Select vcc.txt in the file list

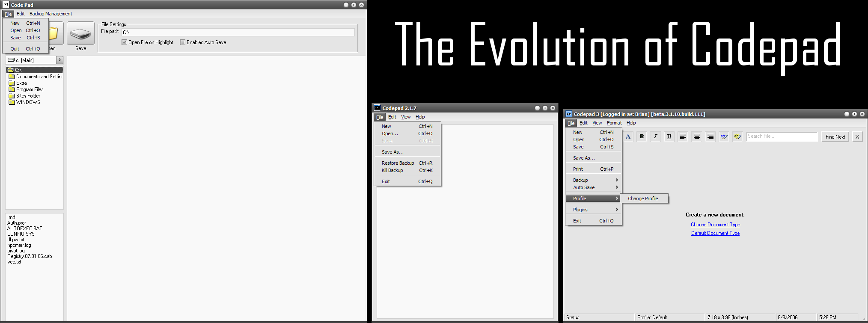click(14, 262)
